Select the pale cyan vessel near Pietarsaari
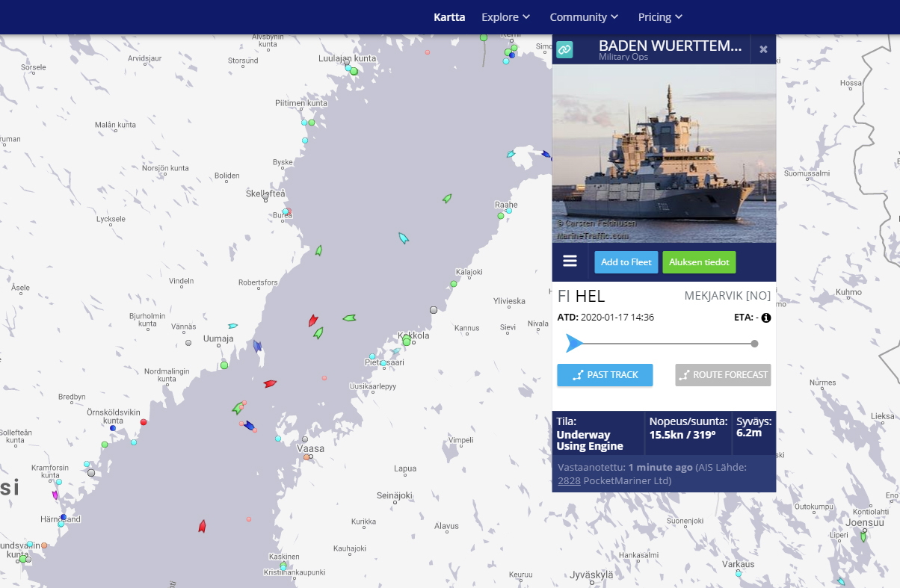Viewport: 900px width, 588px height. coord(395,351)
